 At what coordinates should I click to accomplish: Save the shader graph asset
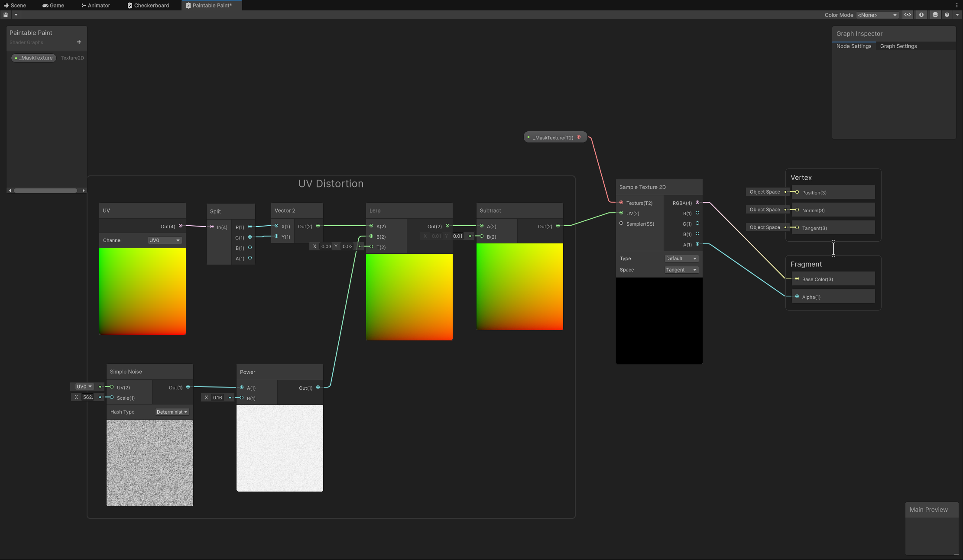(x=6, y=15)
